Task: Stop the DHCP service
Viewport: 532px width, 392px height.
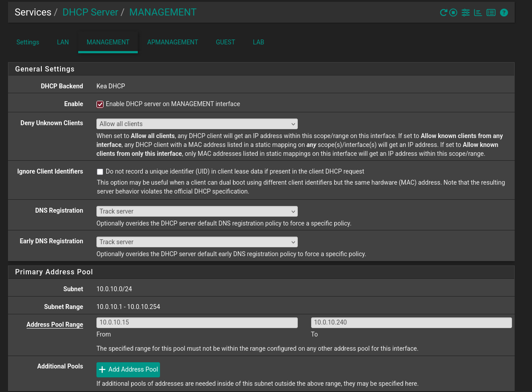Action: (x=453, y=12)
